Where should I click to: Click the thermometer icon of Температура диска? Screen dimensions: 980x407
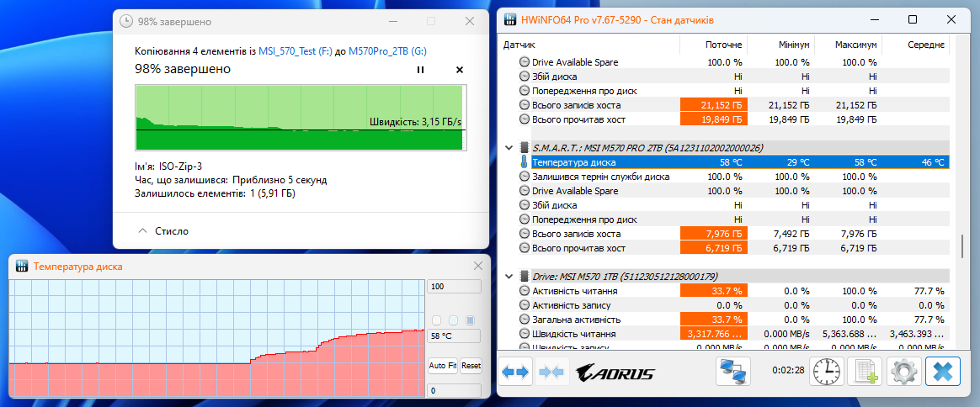tap(525, 162)
